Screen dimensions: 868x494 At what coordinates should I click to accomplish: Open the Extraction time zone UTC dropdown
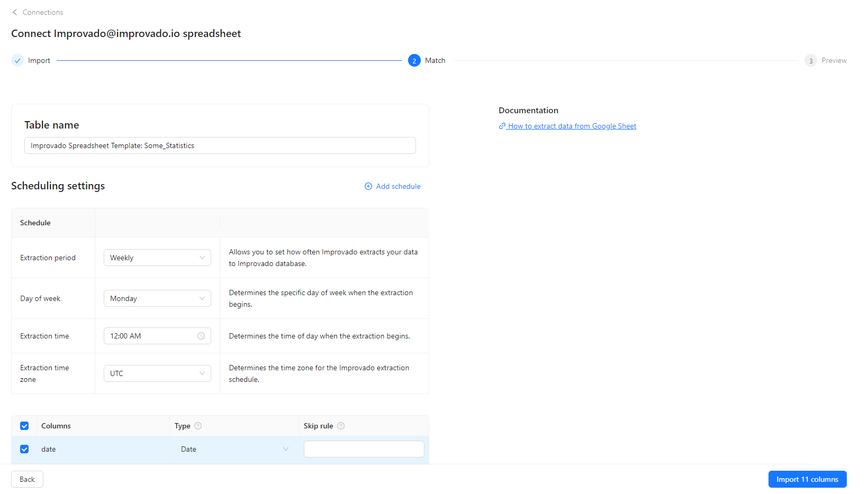tap(157, 373)
